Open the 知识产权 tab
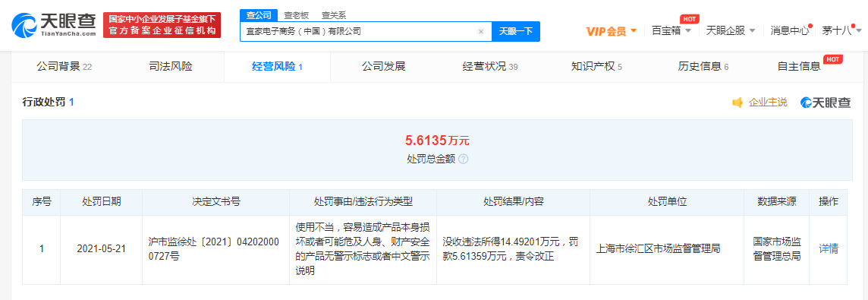The image size is (868, 300). click(596, 67)
